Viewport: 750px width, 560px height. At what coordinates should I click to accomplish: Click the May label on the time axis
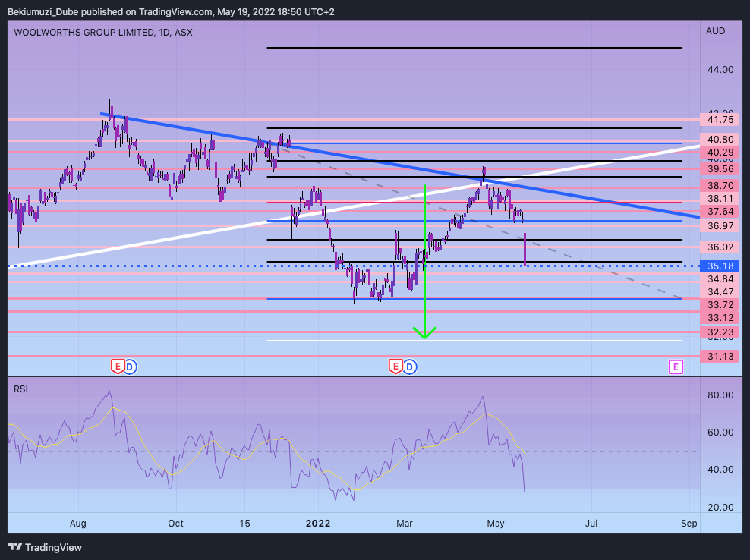click(496, 523)
